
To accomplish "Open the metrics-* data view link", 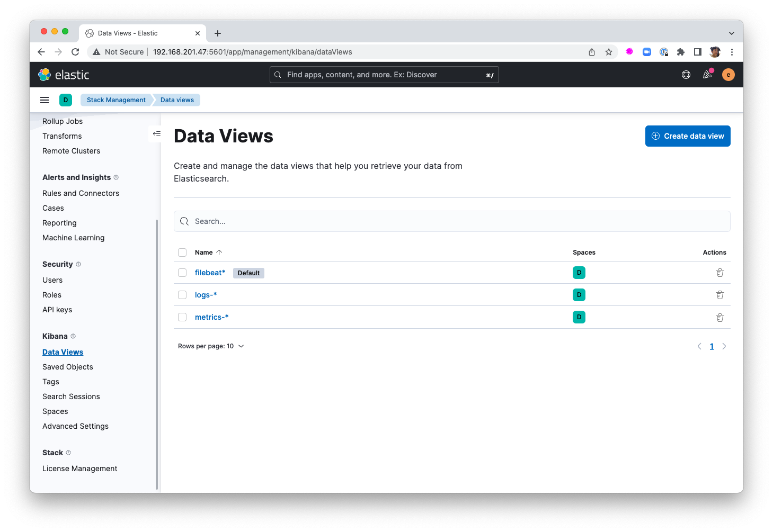I will point(211,317).
